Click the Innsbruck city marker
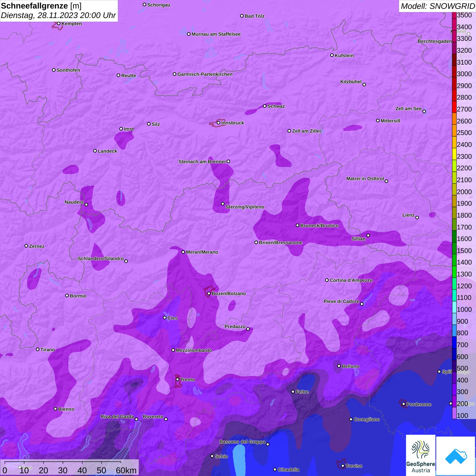 [219, 123]
